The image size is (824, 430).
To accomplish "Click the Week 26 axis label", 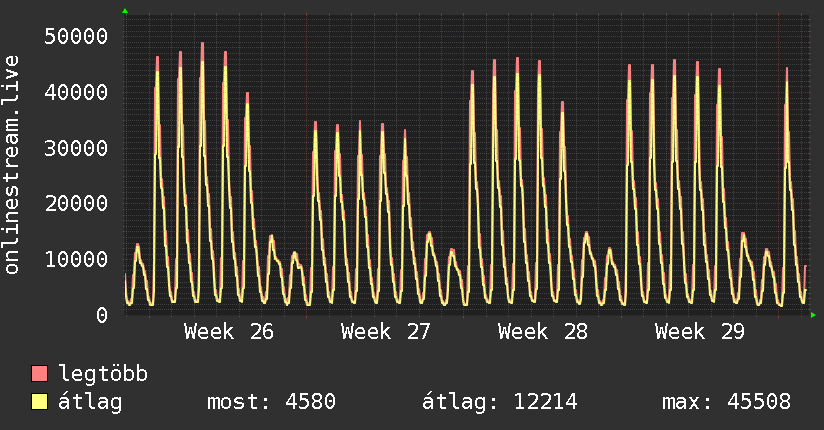I will (229, 332).
